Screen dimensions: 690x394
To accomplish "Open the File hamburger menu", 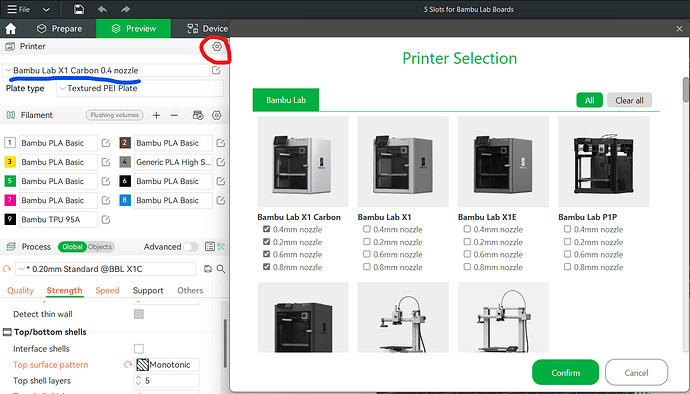I will pos(18,9).
